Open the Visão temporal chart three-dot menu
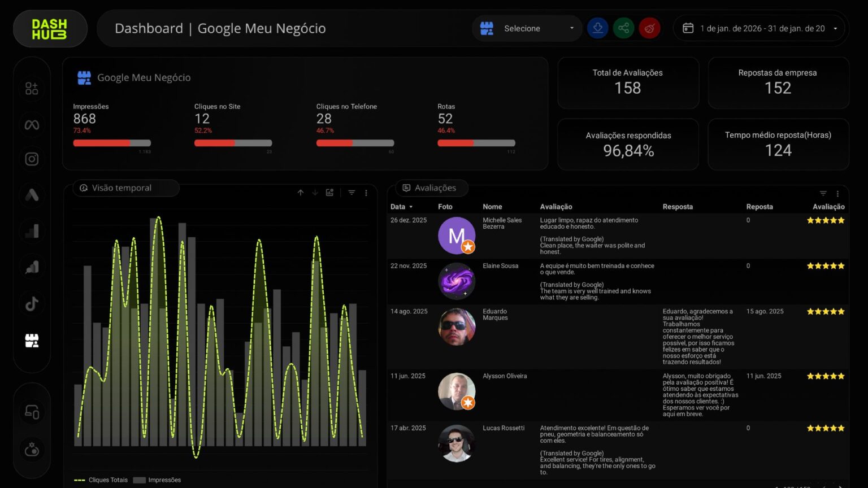 (366, 193)
